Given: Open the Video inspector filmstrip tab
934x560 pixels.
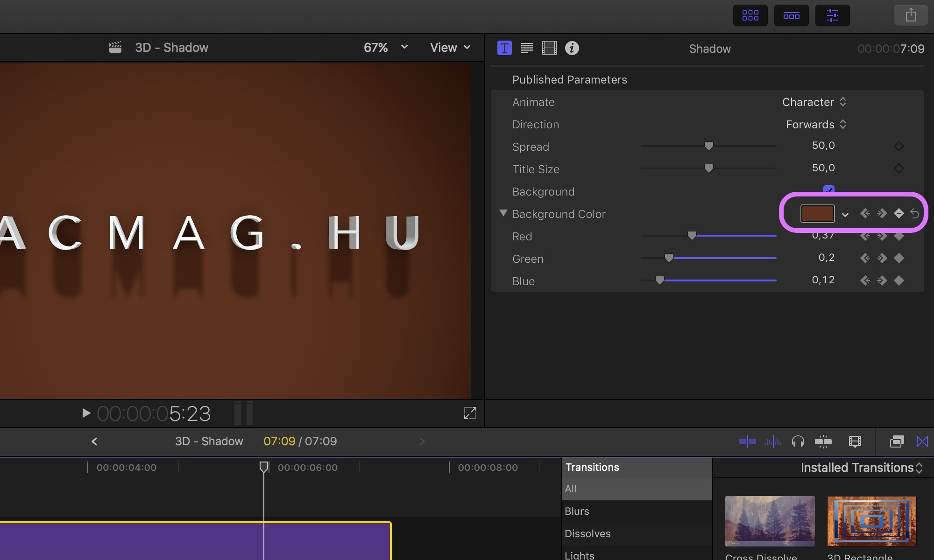Looking at the screenshot, I should coord(549,48).
